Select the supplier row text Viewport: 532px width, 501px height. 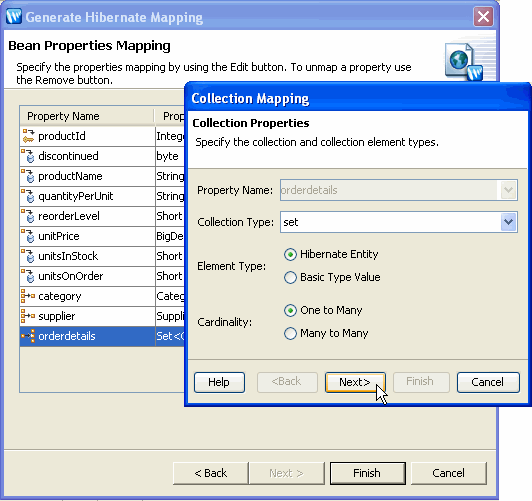point(57,316)
